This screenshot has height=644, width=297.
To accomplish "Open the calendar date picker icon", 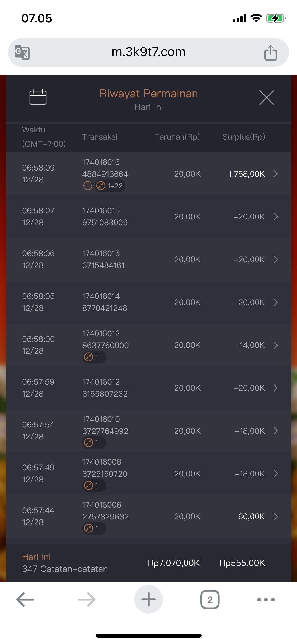I will tap(38, 97).
